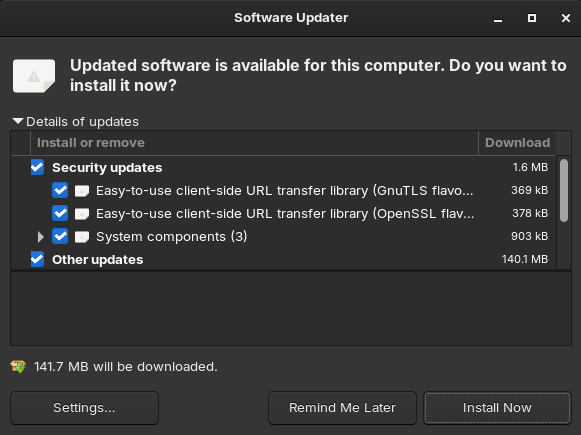Close the Software Updater window
The height and width of the screenshot is (435, 581).
point(565,18)
